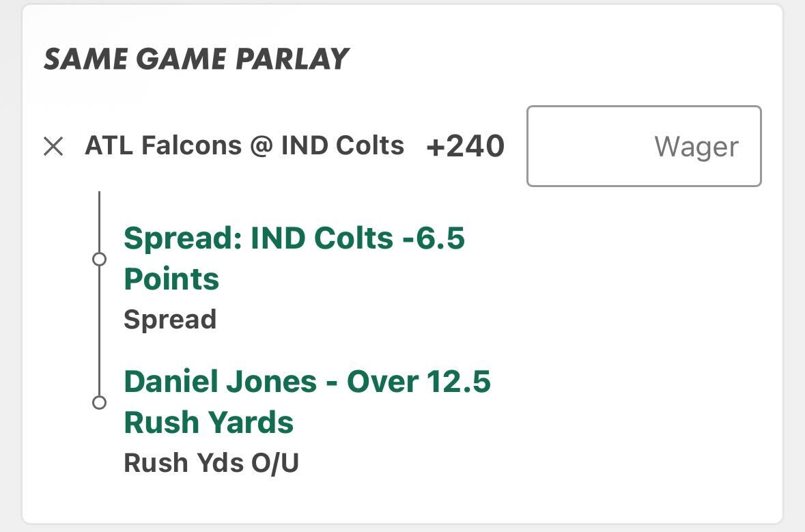Click the circle marker beside Daniel Jones leg
805x532 pixels.
99,402
